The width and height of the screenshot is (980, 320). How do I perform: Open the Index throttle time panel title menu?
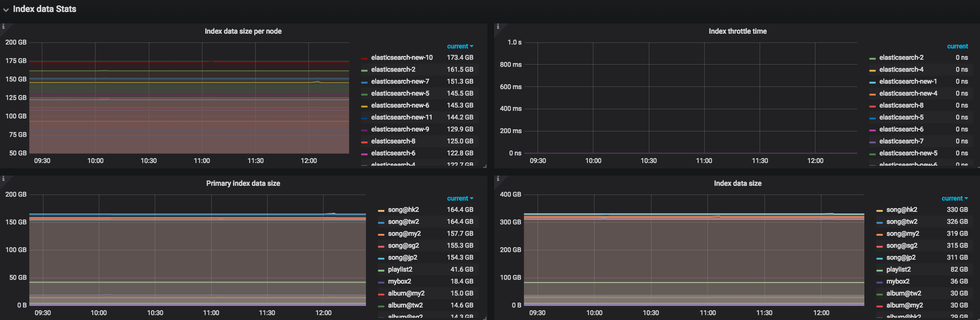point(737,32)
